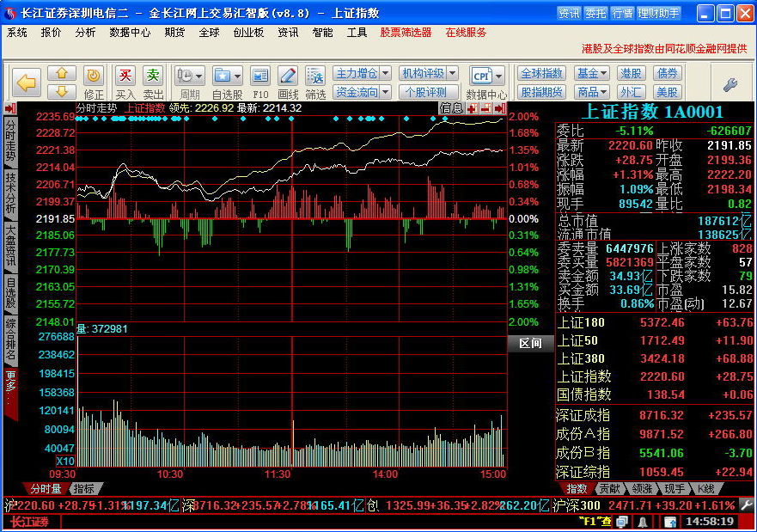
Task: Click the red plus icon beside 信息
Action: tap(473, 108)
